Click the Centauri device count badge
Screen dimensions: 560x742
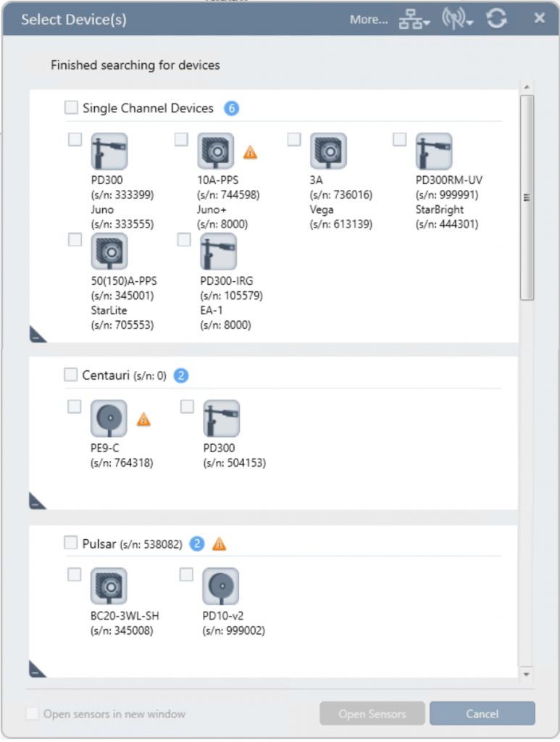181,376
